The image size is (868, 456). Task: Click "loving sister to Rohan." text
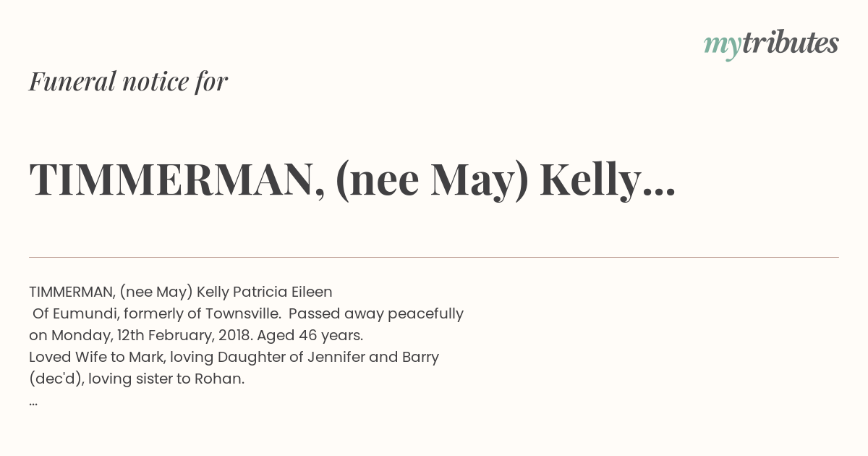(167, 379)
